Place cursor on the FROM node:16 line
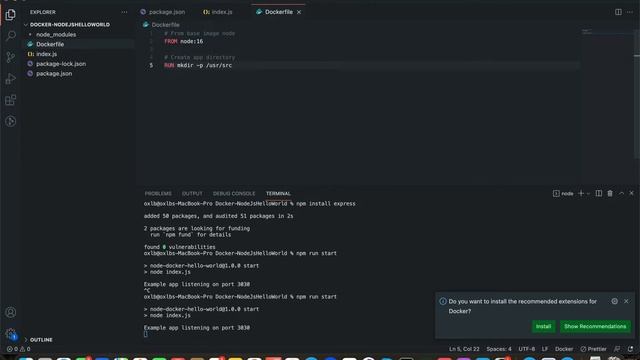640x360 pixels. pos(184,41)
